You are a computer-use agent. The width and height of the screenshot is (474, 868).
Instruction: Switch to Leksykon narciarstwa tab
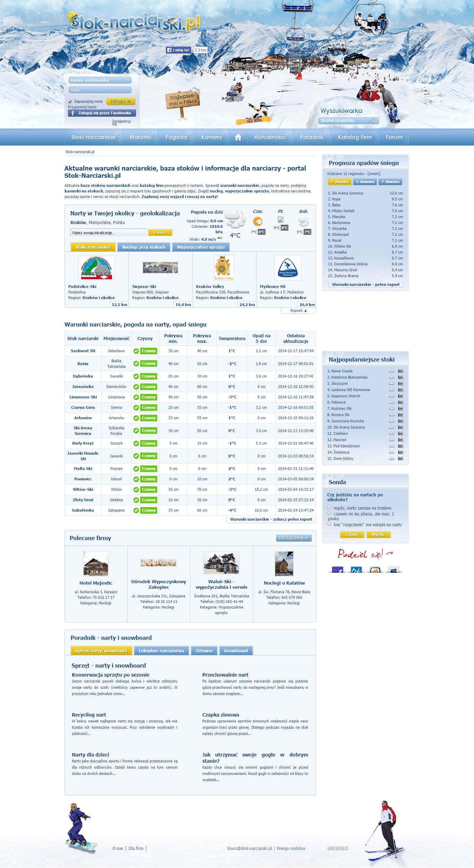click(161, 651)
